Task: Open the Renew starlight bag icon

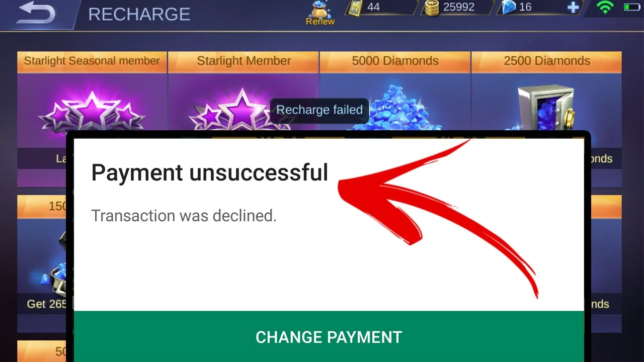Action: click(x=320, y=13)
